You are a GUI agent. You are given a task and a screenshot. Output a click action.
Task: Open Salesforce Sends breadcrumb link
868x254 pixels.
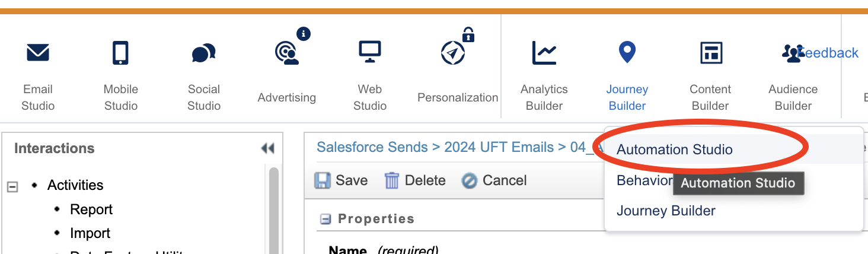[x=372, y=147]
